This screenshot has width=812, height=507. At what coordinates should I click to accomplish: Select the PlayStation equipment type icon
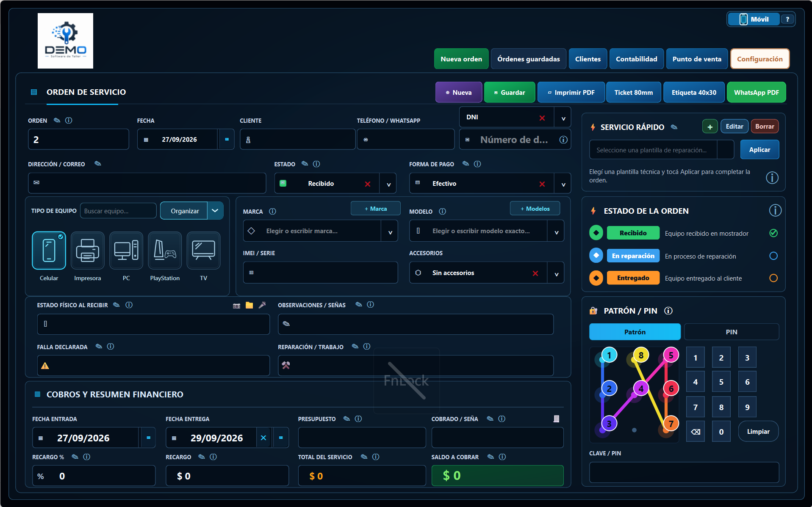click(165, 251)
